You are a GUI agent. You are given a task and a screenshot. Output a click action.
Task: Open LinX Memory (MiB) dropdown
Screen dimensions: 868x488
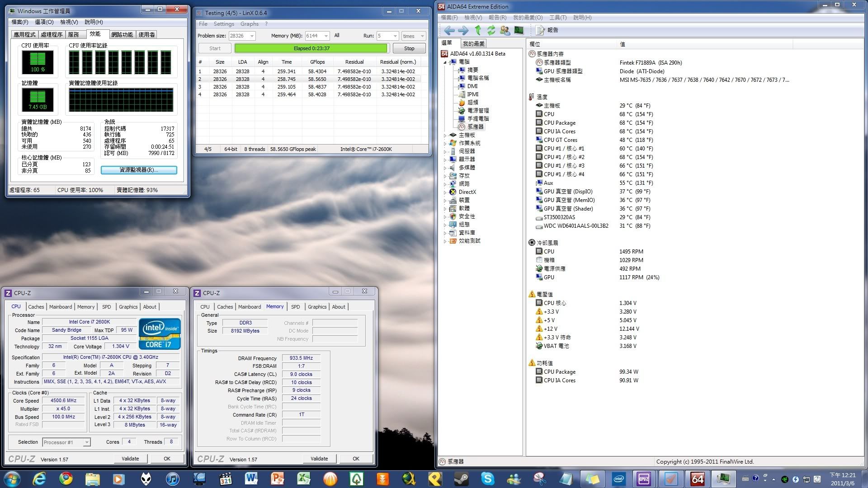tap(325, 36)
